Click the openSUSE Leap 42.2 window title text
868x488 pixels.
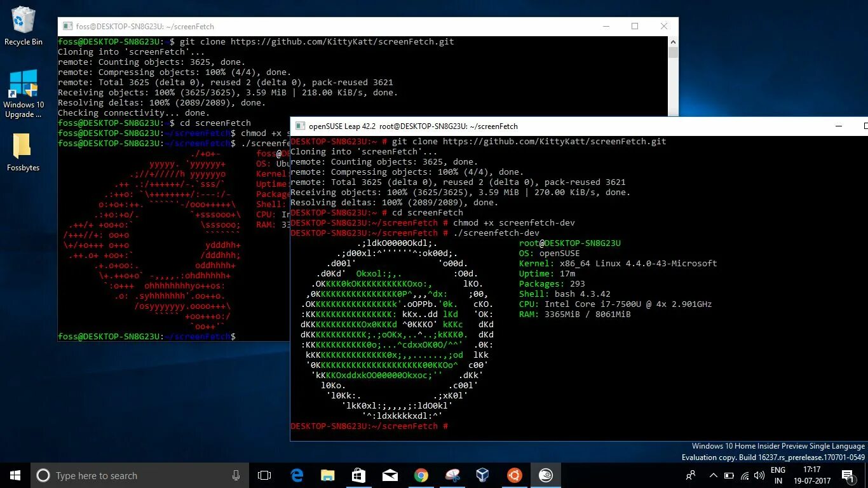(x=414, y=126)
